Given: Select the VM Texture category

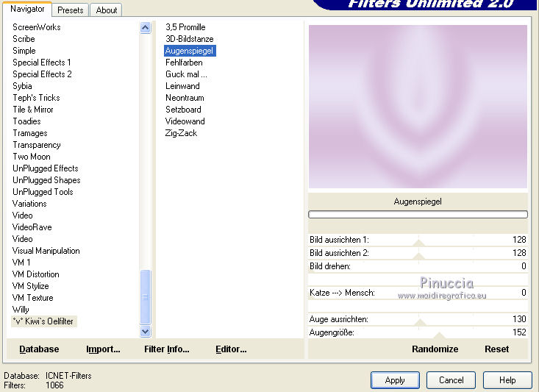Looking at the screenshot, I should (x=32, y=298).
